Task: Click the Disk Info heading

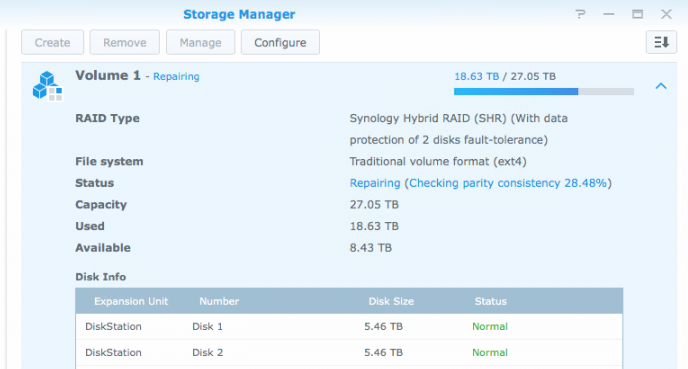Action: [100, 277]
